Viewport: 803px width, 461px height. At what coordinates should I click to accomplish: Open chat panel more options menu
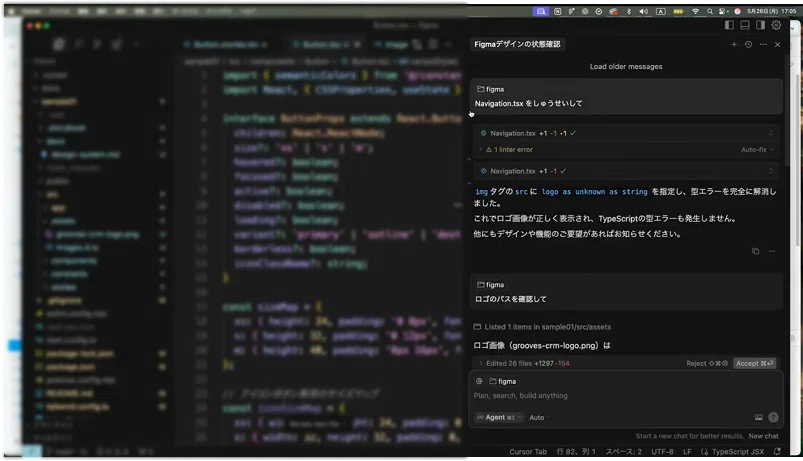763,45
